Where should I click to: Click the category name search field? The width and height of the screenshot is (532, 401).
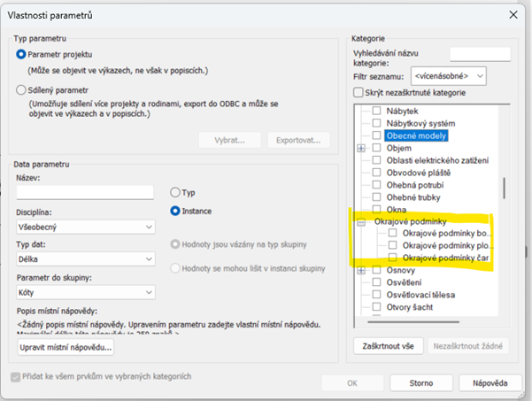click(480, 54)
